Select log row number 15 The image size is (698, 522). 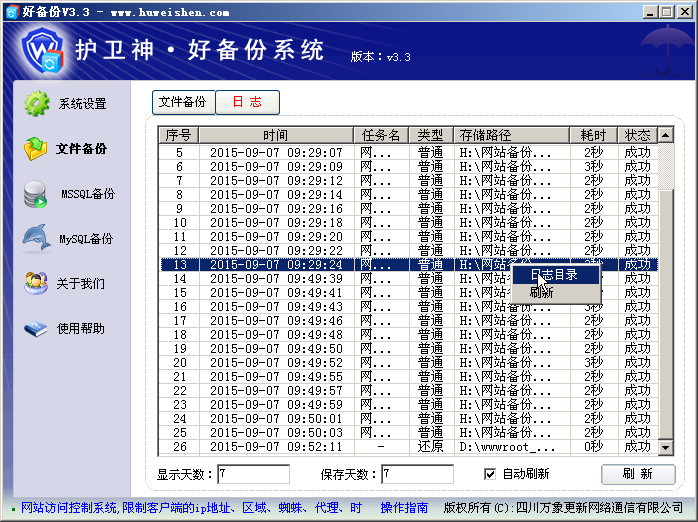pos(409,293)
